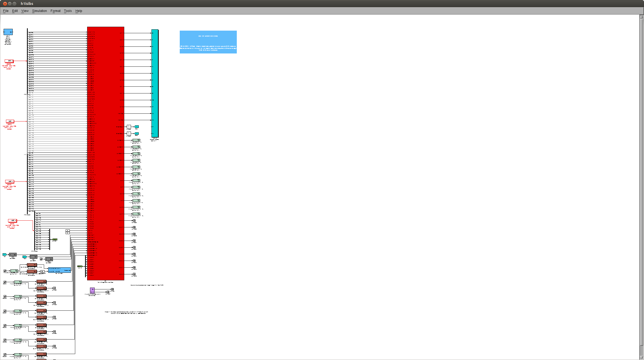Select the red ADC3 block
Image resolution: width=644 pixels, height=360 pixels.
(x=12, y=221)
